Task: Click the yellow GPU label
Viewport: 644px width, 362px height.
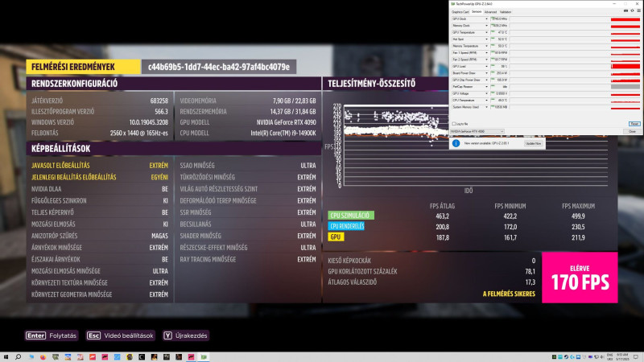Action: click(x=336, y=237)
